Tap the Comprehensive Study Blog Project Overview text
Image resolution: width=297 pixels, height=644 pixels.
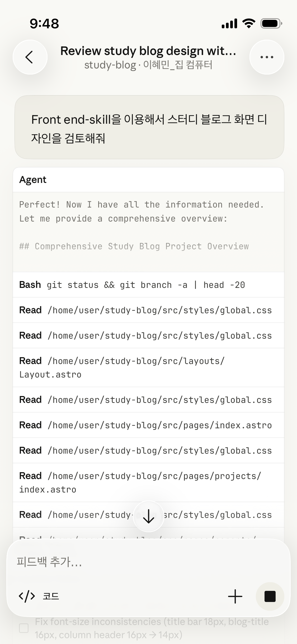[x=134, y=246]
